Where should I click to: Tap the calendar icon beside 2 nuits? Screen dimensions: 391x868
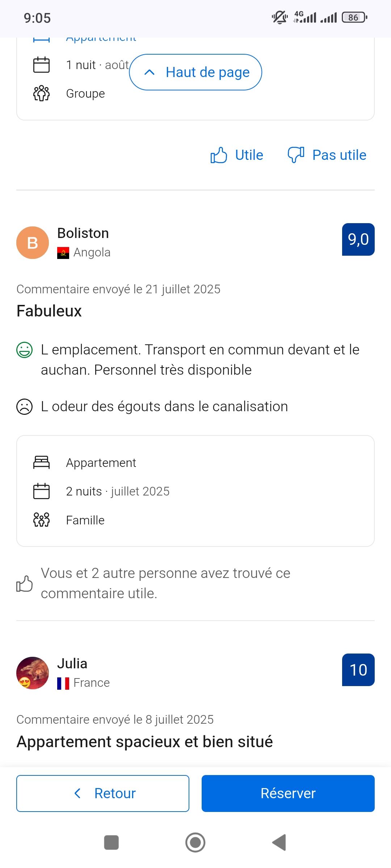(41, 491)
